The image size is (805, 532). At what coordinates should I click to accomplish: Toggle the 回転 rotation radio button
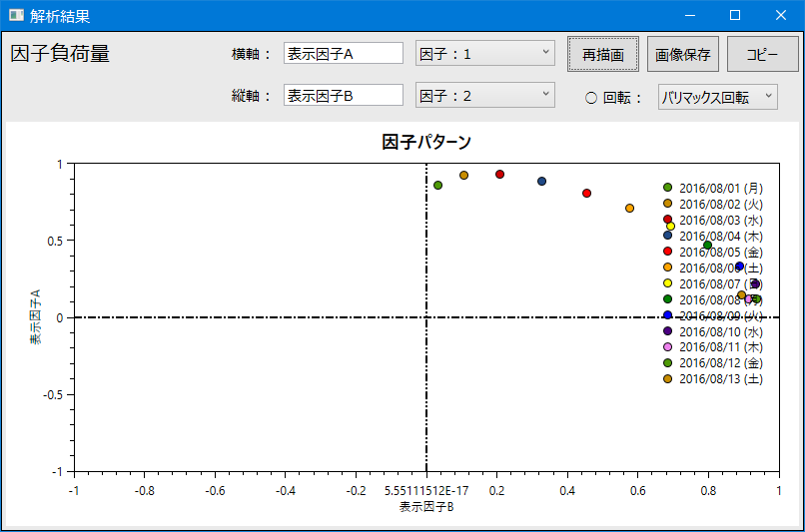coord(591,98)
